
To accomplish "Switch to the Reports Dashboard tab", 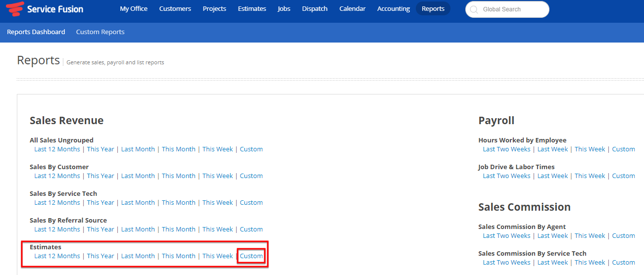I will pyautogui.click(x=36, y=32).
